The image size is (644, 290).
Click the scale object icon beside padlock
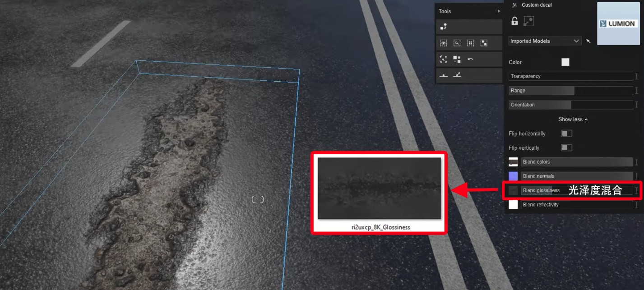[x=529, y=21]
